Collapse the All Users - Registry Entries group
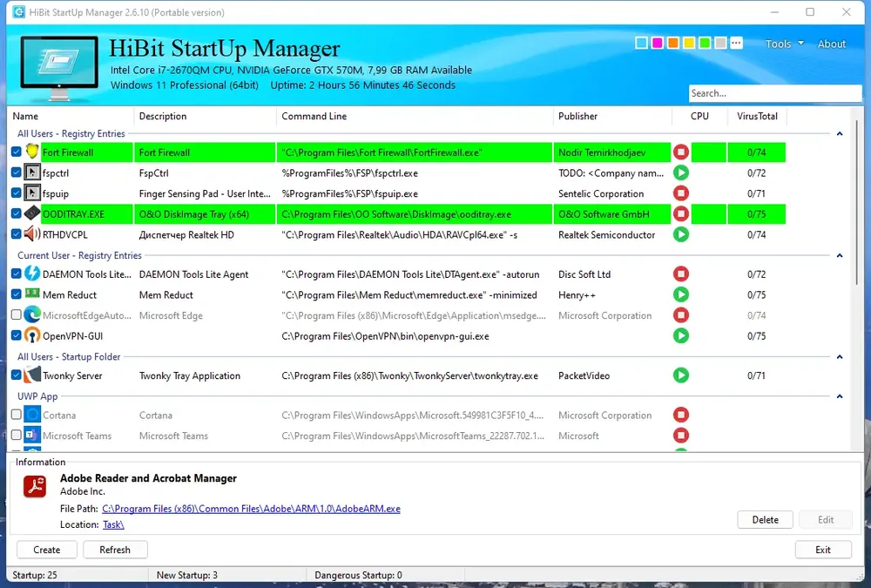The image size is (871, 588). click(840, 134)
